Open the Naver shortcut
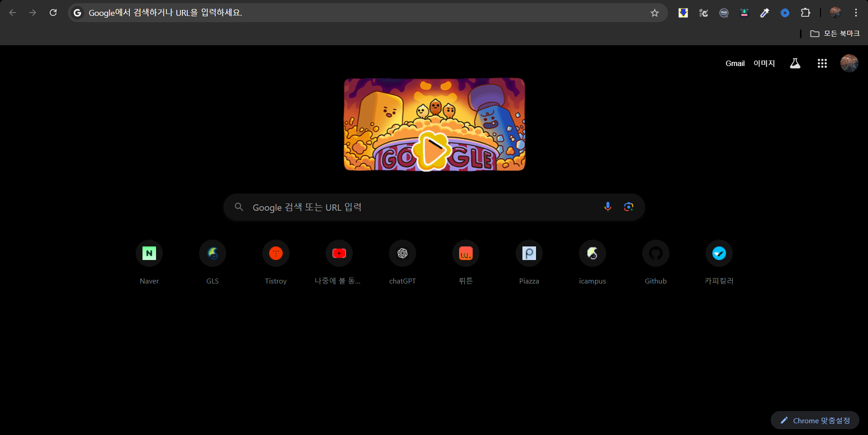 (x=149, y=253)
